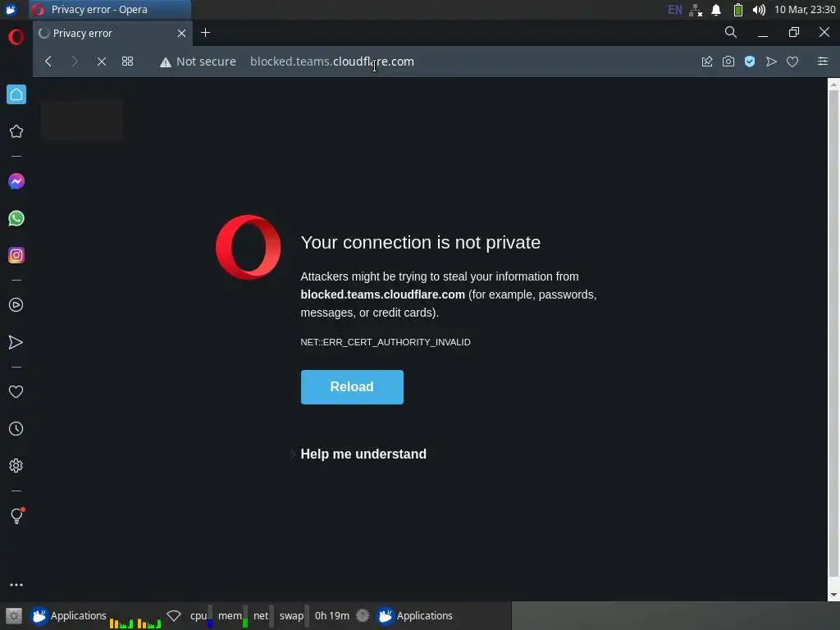The height and width of the screenshot is (630, 840).
Task: Open the Opera main menu logo
Action: click(16, 37)
